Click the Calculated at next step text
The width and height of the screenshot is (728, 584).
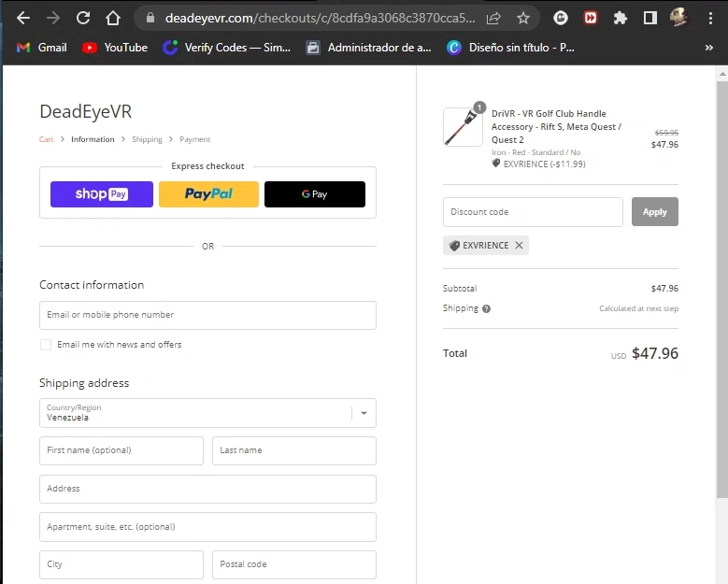pos(638,308)
